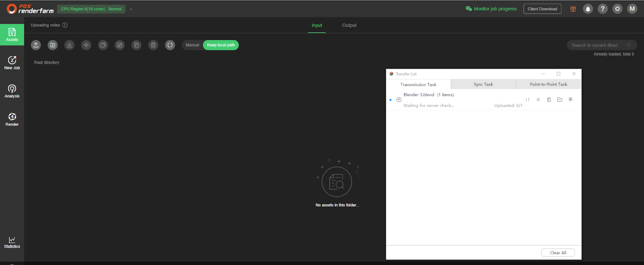
Task: Click the Client Download button
Action: point(542,9)
